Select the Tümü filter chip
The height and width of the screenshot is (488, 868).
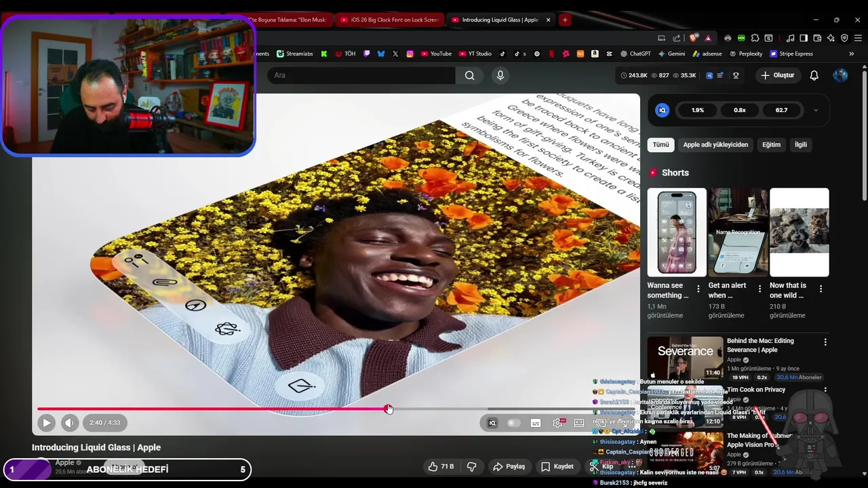coord(661,144)
